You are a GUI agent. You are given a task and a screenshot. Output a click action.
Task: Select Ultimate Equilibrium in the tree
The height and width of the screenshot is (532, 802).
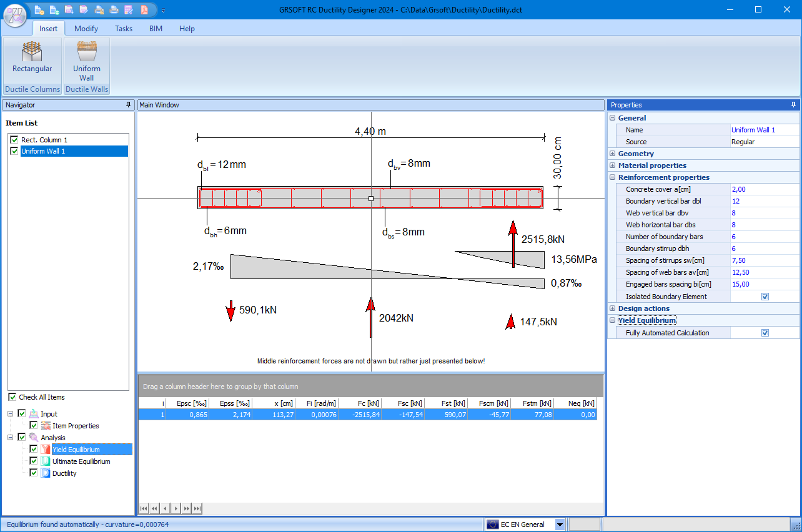[81, 461]
